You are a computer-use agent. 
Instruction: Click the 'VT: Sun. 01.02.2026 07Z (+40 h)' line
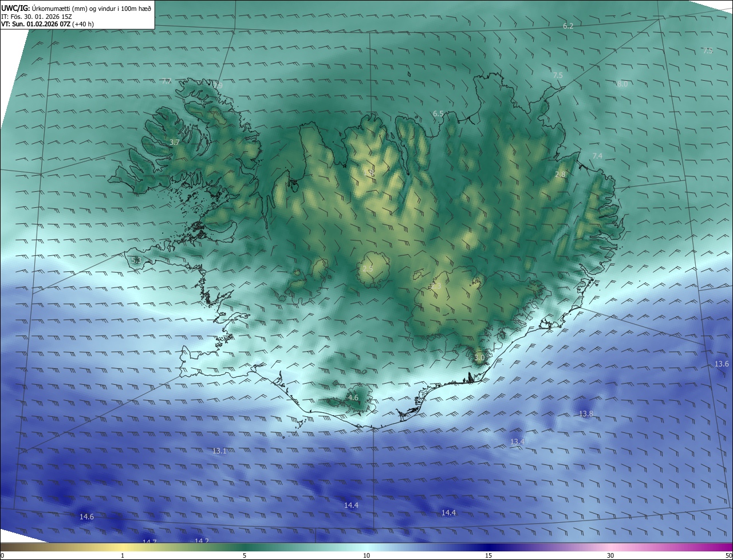48,25
